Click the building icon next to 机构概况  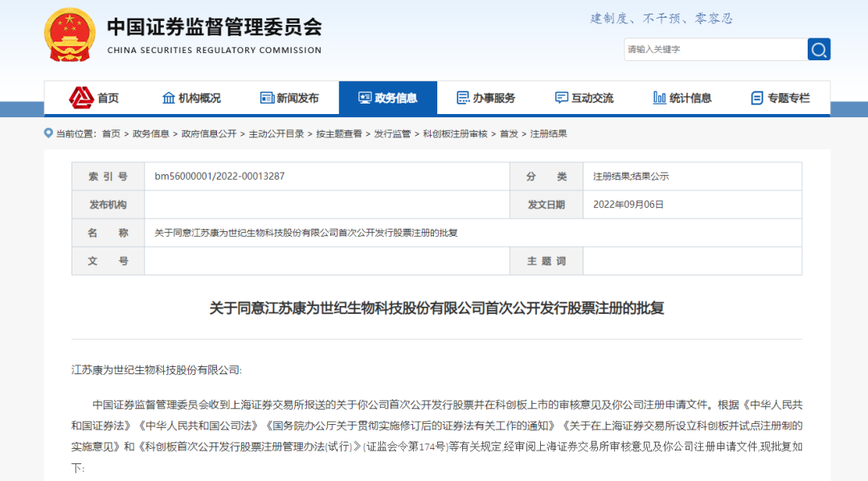169,98
